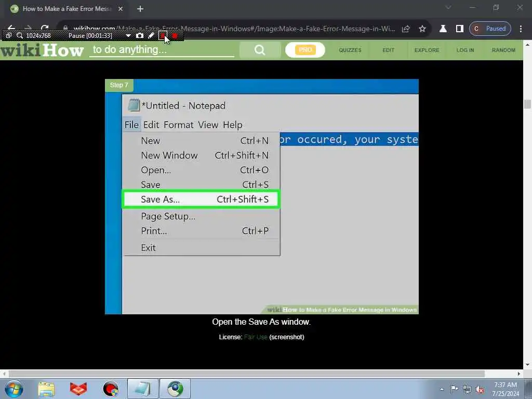Click the LOG IN link
Viewport: 532px width, 399px height.
(465, 50)
